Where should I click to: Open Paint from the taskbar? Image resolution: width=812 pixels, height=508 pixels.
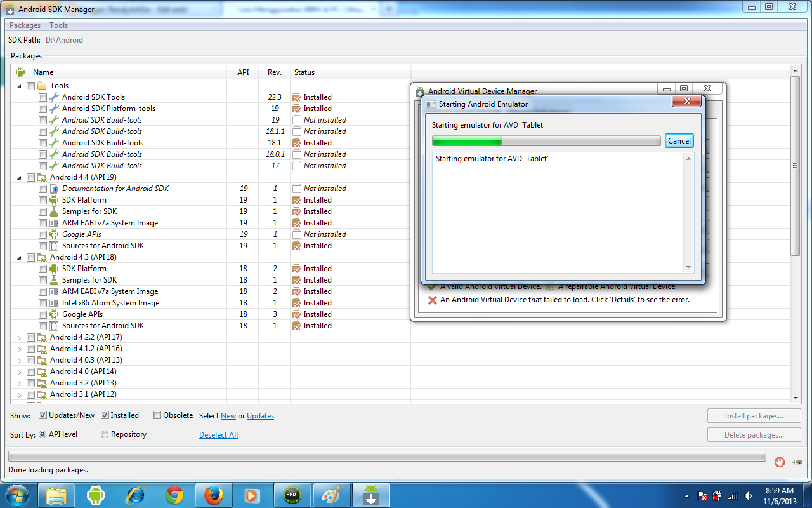[332, 495]
